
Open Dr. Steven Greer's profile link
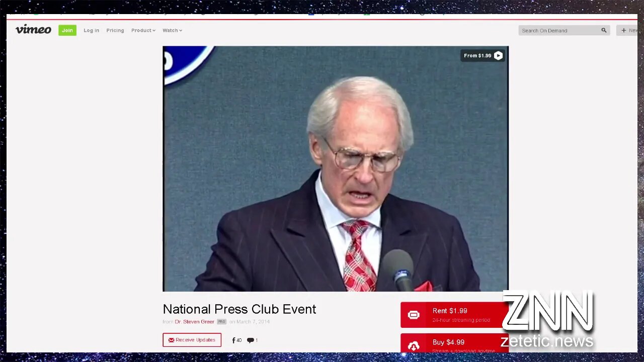click(x=194, y=322)
